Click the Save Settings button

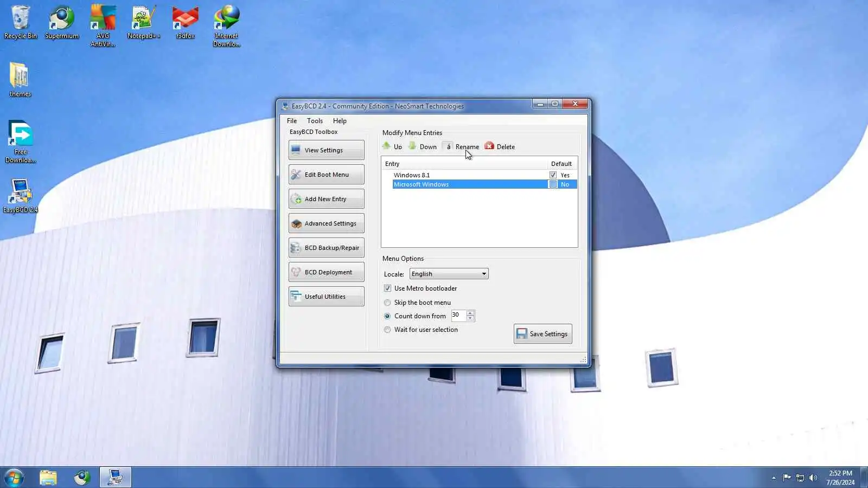click(x=542, y=334)
